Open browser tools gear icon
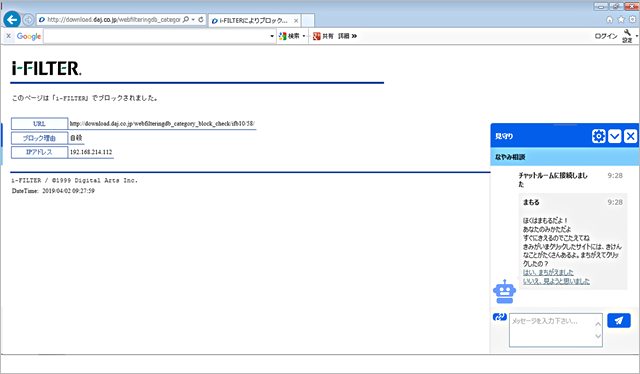Image resolution: width=640 pixels, height=374 pixels. pyautogui.click(x=632, y=20)
